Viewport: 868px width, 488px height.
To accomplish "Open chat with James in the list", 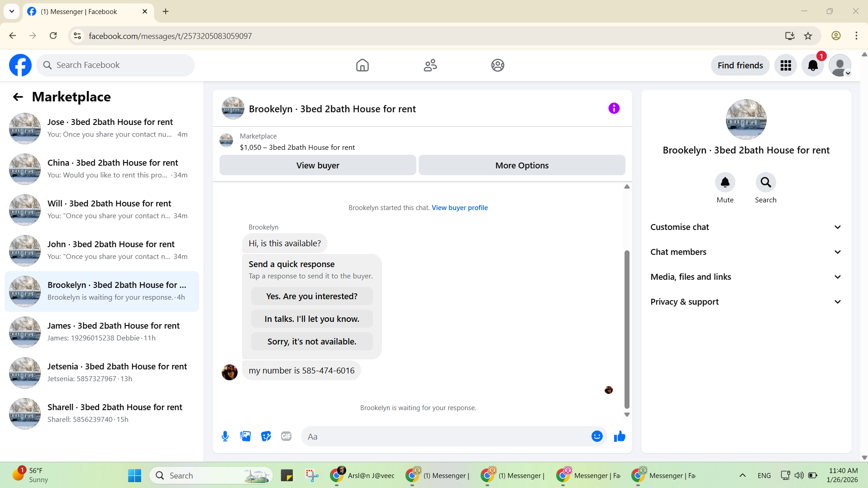I will tap(102, 332).
